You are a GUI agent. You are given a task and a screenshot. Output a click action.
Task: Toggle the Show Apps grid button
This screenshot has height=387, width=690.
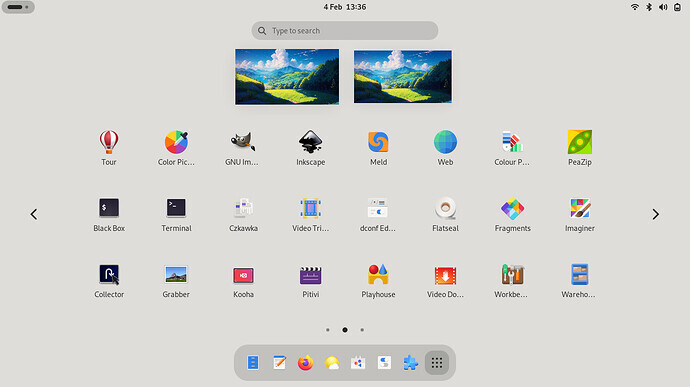pyautogui.click(x=437, y=362)
